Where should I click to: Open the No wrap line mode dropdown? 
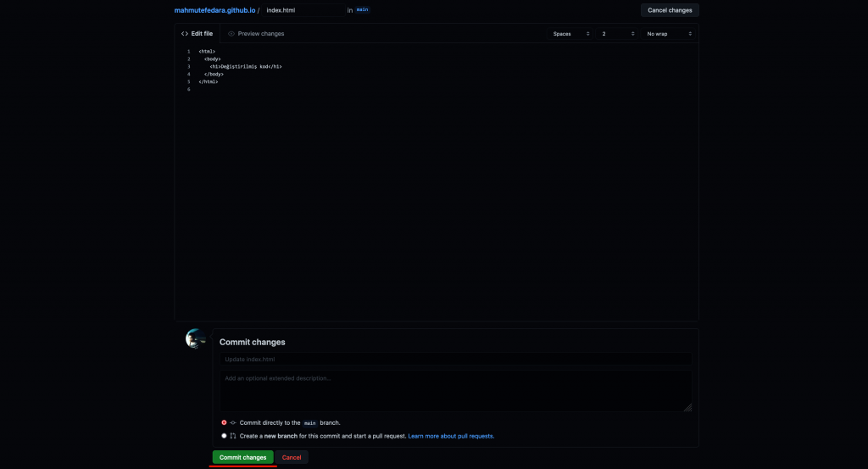coord(668,34)
